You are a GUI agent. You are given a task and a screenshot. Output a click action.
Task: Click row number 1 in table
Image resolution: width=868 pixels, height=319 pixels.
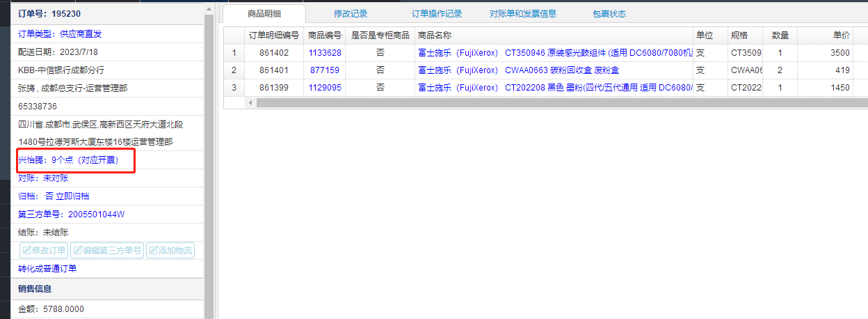coord(234,53)
